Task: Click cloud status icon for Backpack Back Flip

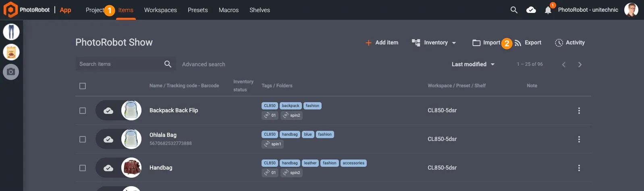Action: 108,111
